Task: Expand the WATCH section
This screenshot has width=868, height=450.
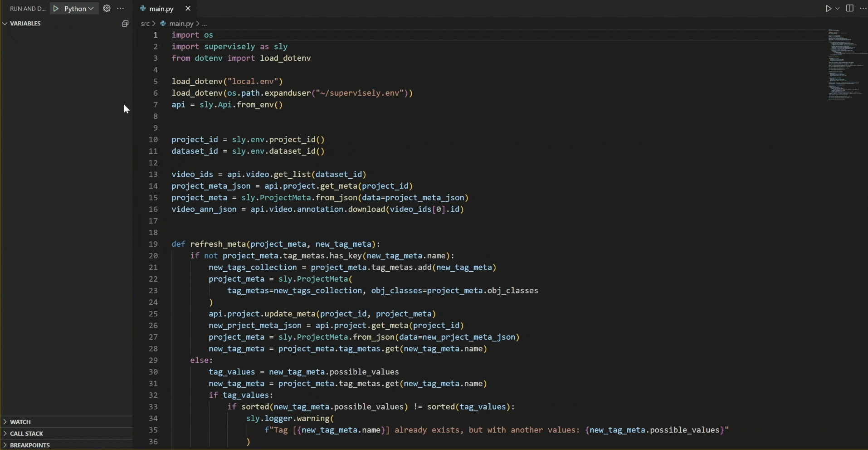Action: click(x=20, y=422)
